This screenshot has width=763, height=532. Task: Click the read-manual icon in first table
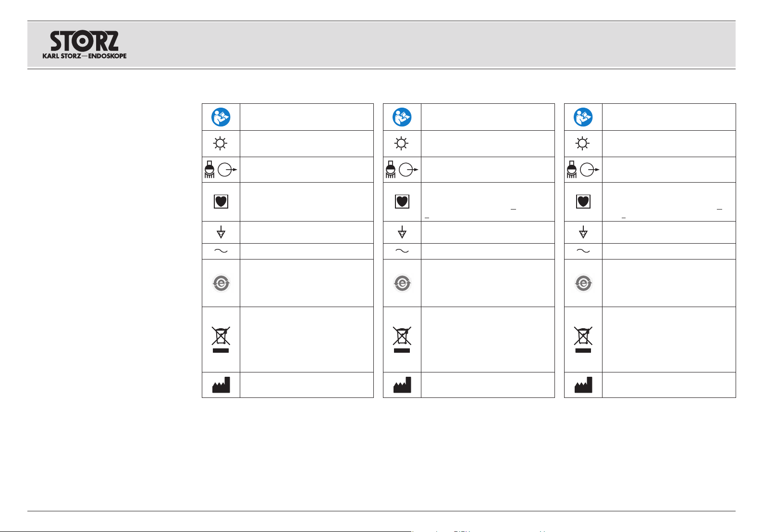click(x=221, y=117)
